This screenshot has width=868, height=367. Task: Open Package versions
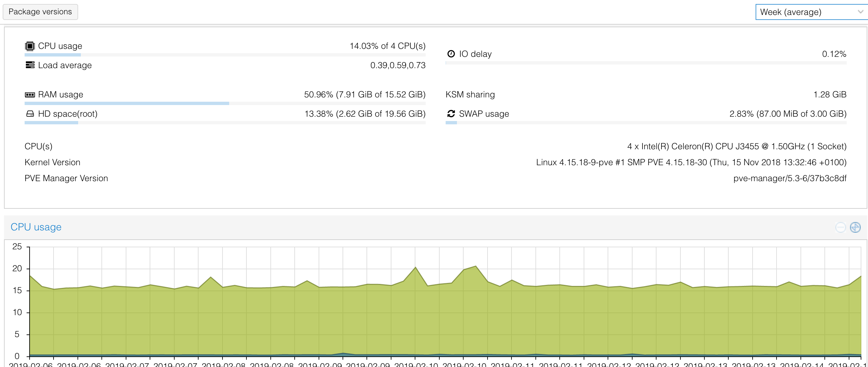pos(40,12)
